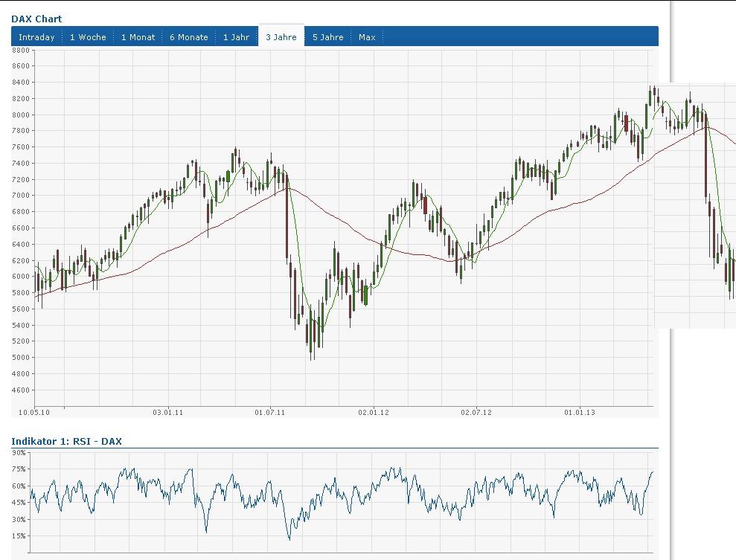Click the 6400 price axis label
Image resolution: width=736 pixels, height=560 pixels.
pyautogui.click(x=21, y=245)
